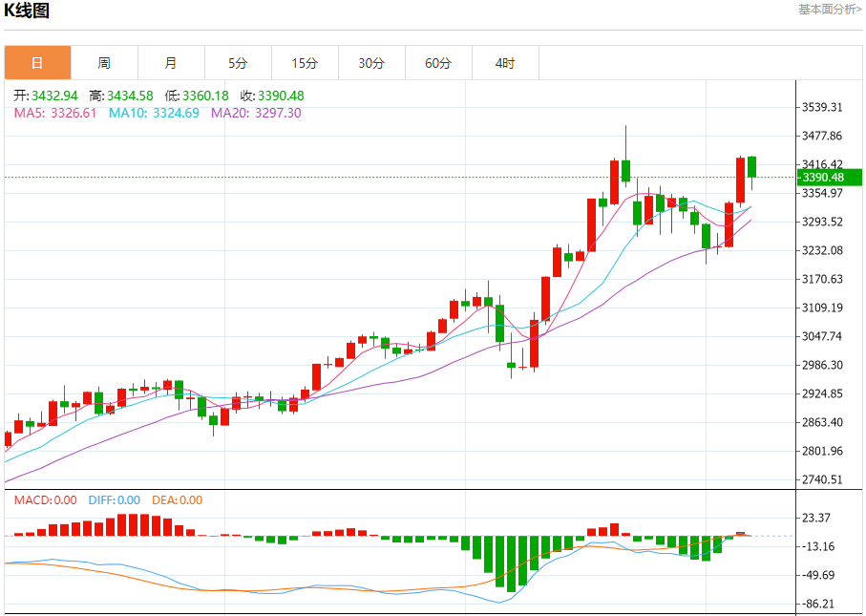
Task: Click the MA5 indicator label
Action: pyautogui.click(x=55, y=114)
